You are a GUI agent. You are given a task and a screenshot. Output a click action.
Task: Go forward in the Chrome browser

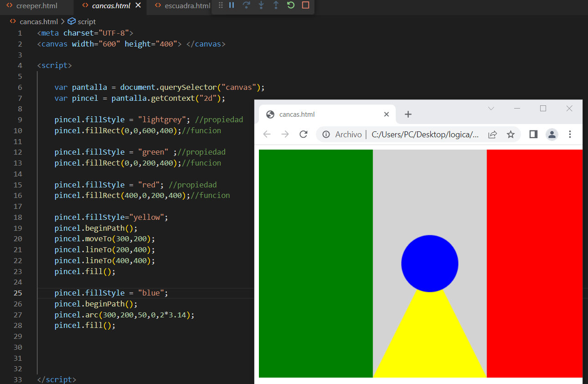point(285,134)
